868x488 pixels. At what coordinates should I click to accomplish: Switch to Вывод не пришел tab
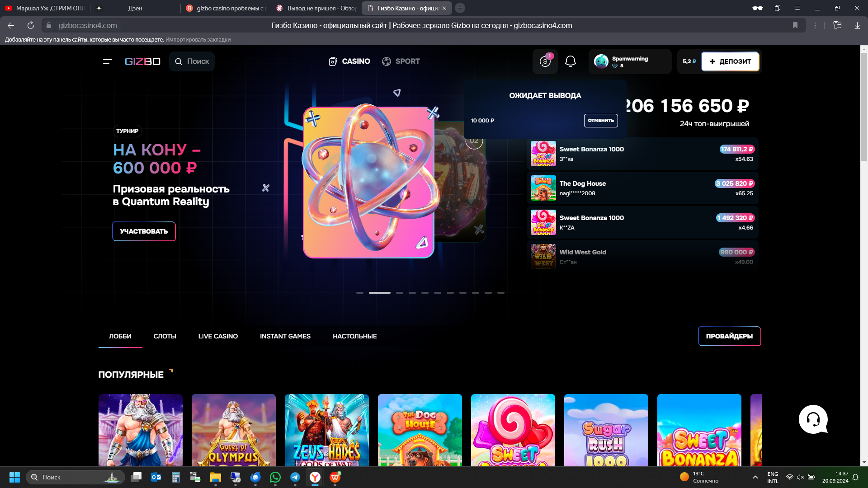coord(317,8)
